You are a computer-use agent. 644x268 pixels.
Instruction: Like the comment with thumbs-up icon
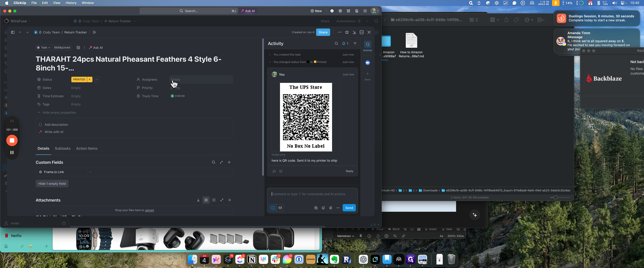[274, 171]
